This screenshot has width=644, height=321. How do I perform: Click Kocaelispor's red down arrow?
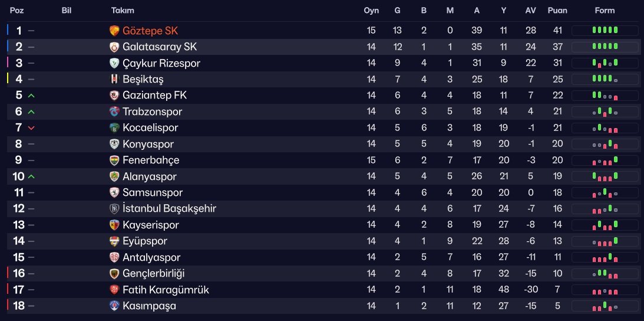[x=31, y=128]
